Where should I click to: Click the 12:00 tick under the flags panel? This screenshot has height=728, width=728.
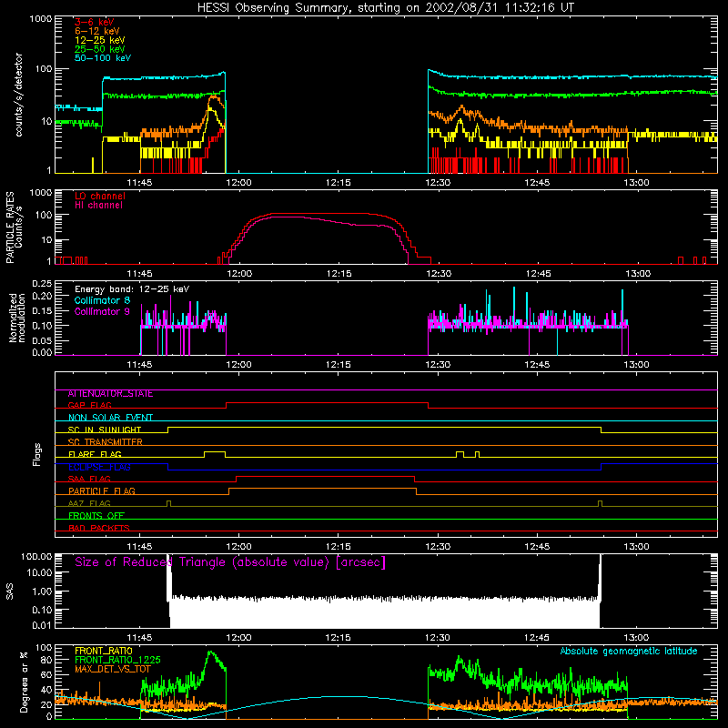238,547
